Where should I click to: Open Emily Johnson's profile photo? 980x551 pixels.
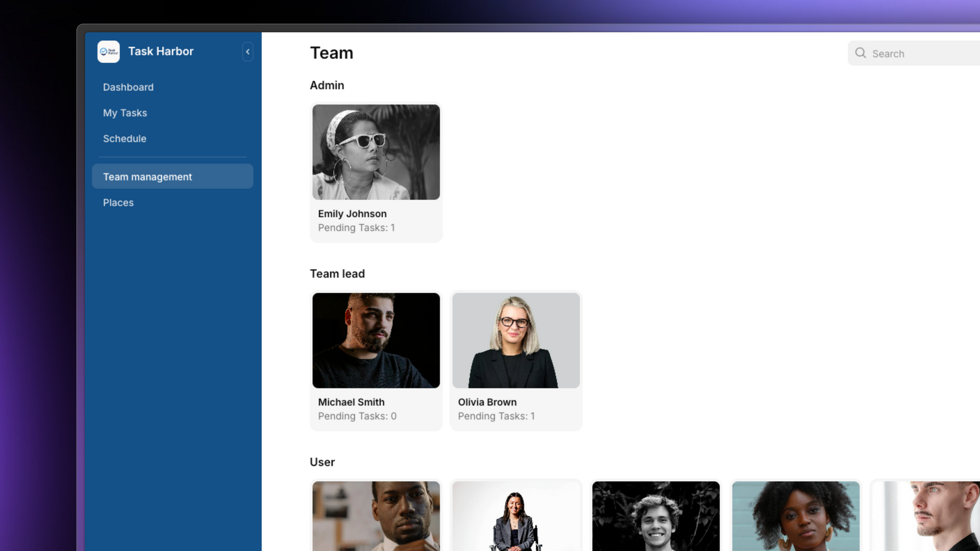pos(376,152)
